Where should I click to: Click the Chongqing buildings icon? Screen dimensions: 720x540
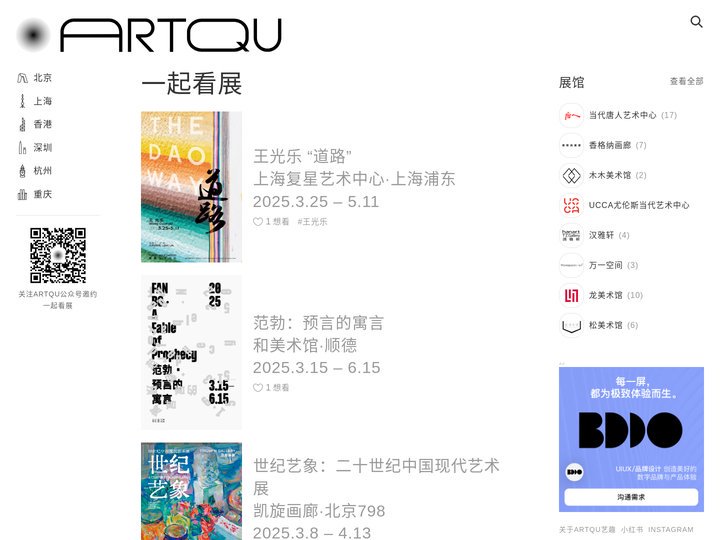point(22,194)
